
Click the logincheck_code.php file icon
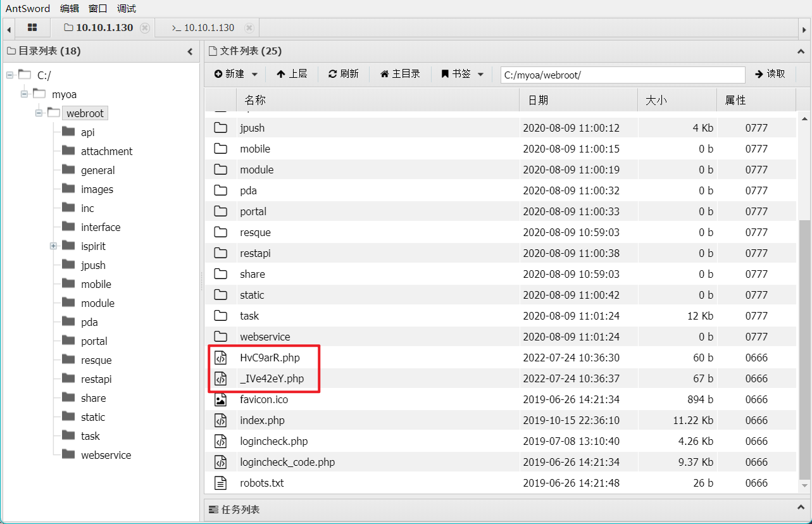pos(220,462)
